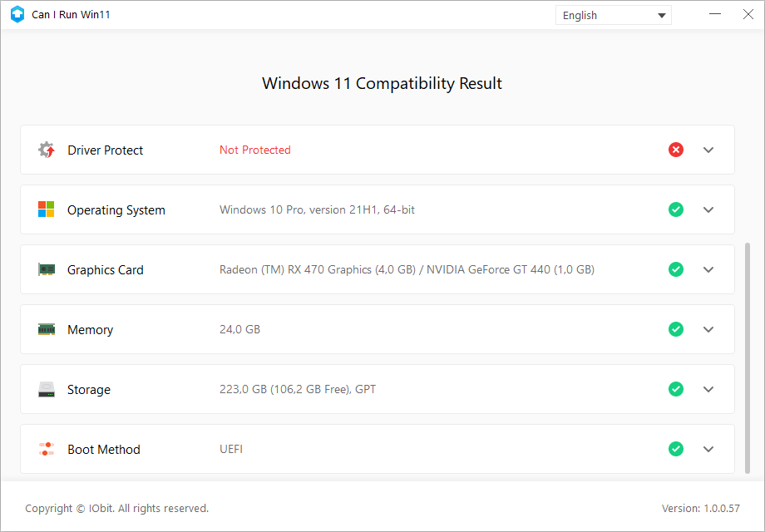The image size is (765, 532).
Task: Click the red failed status icon for Driver Protect
Action: coord(676,150)
